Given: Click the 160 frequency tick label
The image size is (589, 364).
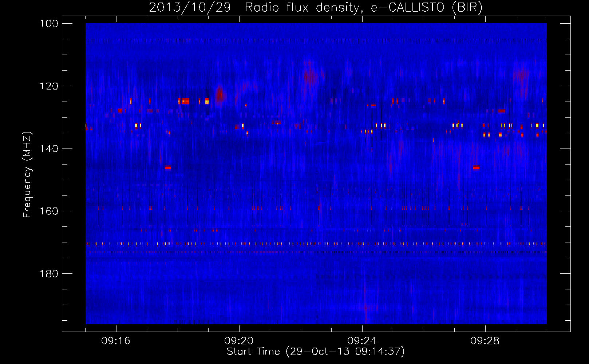Looking at the screenshot, I should coord(49,211).
